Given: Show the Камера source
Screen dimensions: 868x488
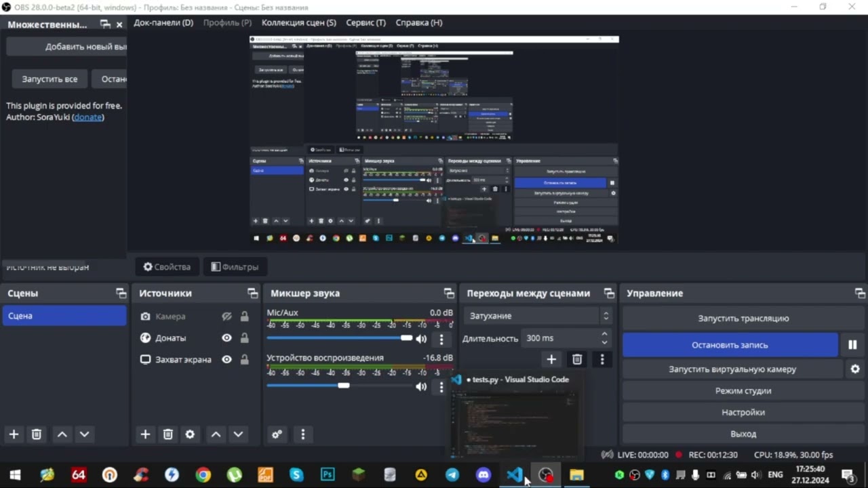Looking at the screenshot, I should pyautogui.click(x=226, y=317).
